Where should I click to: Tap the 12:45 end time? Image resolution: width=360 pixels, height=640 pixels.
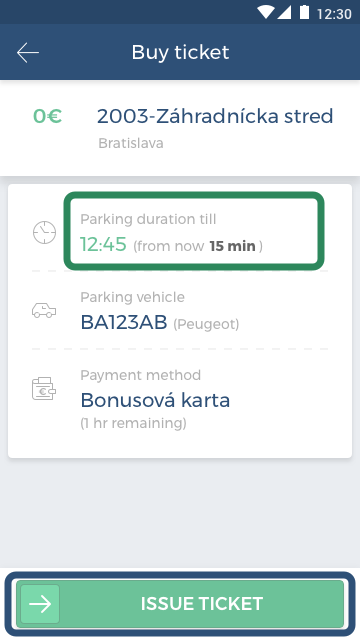(103, 244)
